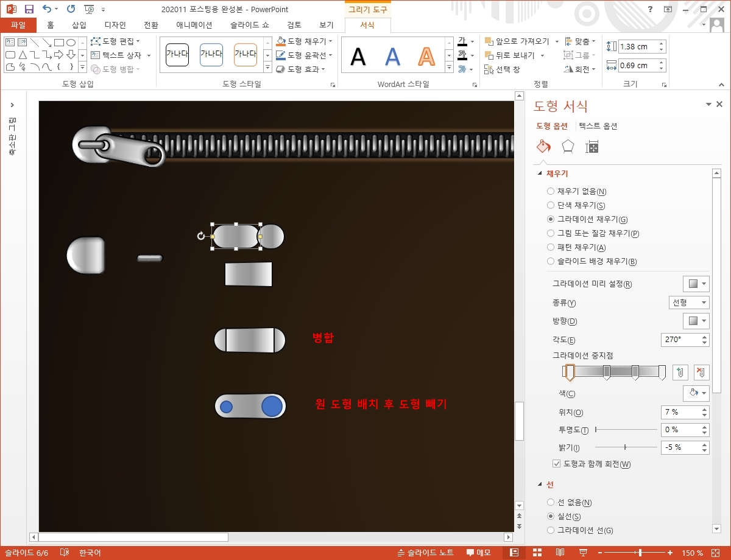Viewport: 731px width, 560px height.
Task: Select 슬라이드 배경 채우기 option
Action: click(592, 261)
